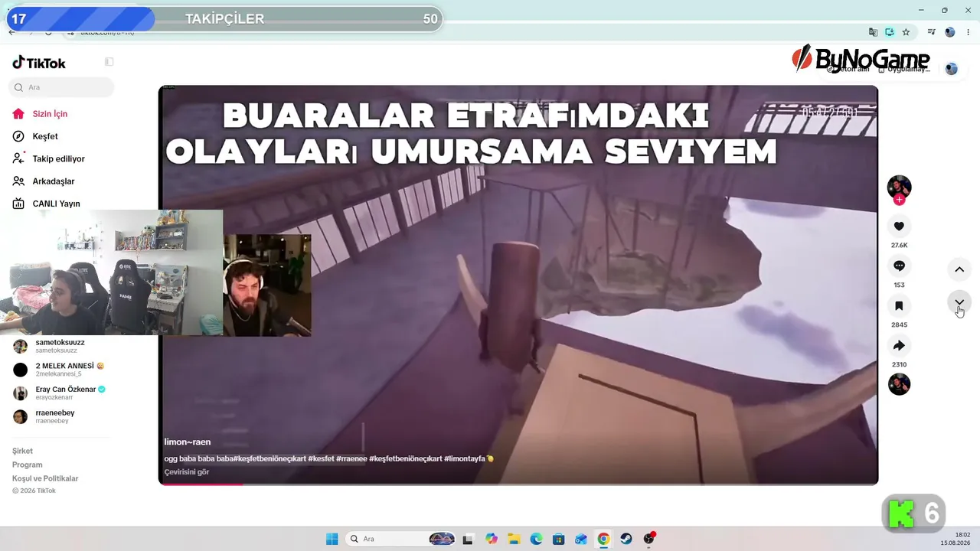Open the TikTok profile avatar at top right
Screen dimensions: 980x551
(x=951, y=69)
